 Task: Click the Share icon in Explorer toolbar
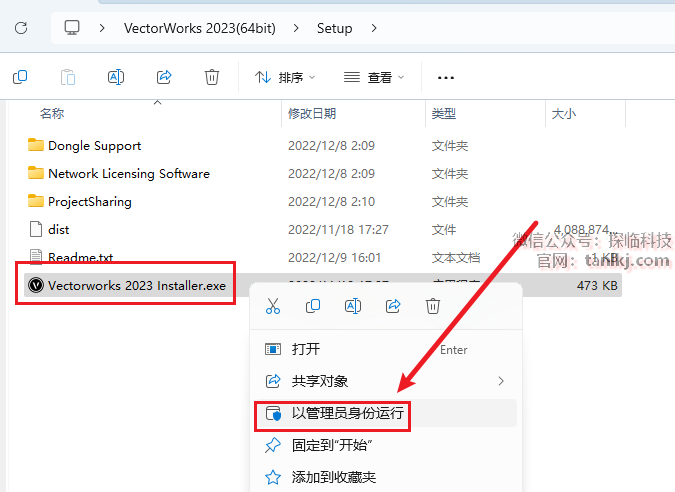pyautogui.click(x=164, y=77)
